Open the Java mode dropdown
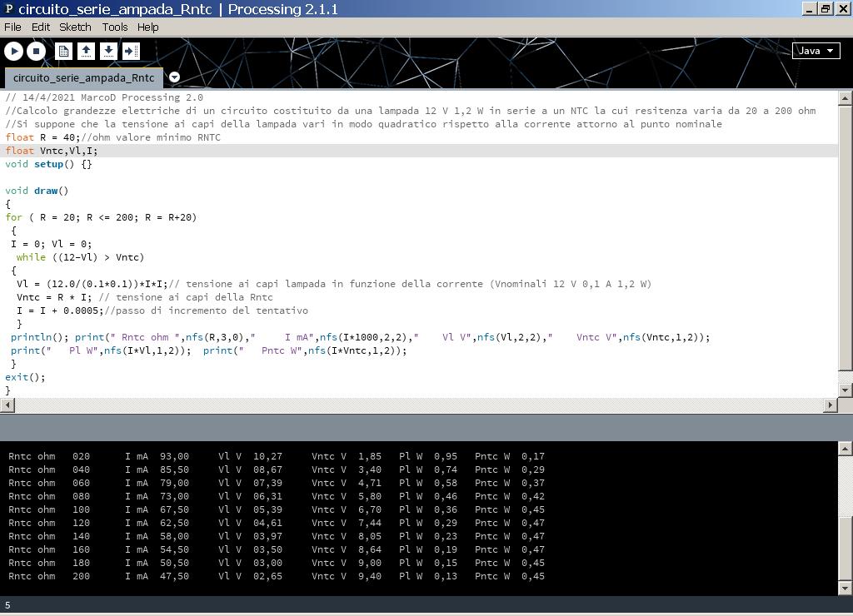 [816, 51]
